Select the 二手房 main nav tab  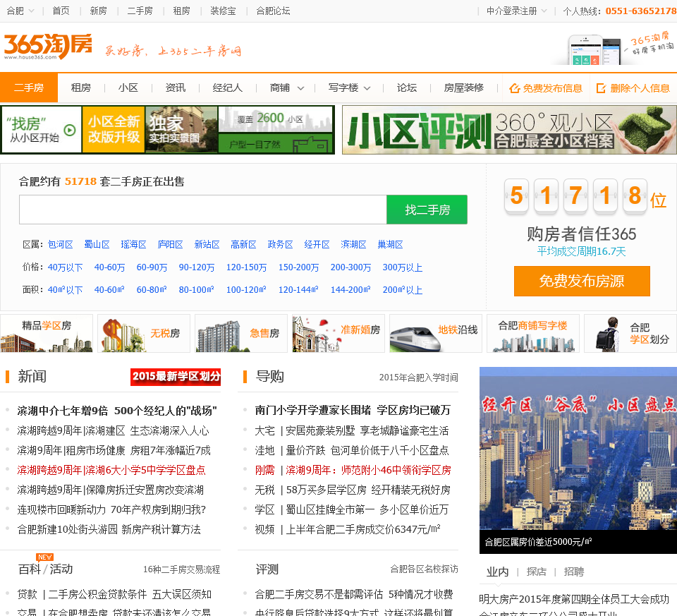click(x=29, y=87)
